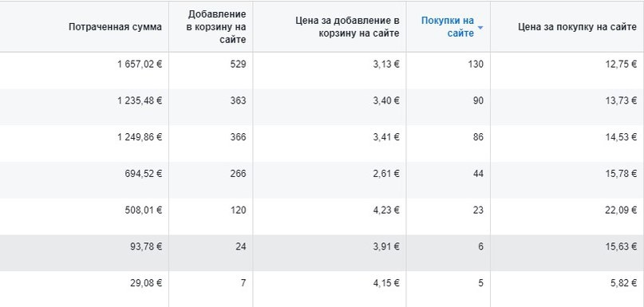Screen dimensions: 644x307
Task: Click the sort arrow next to Покупки на сайте
Action: (480, 28)
